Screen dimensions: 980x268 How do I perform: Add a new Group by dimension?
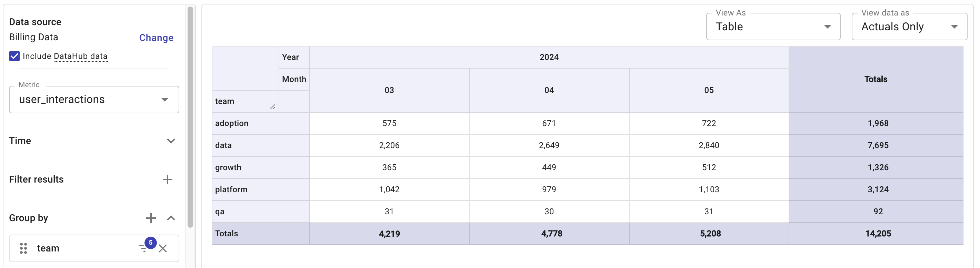(x=151, y=218)
